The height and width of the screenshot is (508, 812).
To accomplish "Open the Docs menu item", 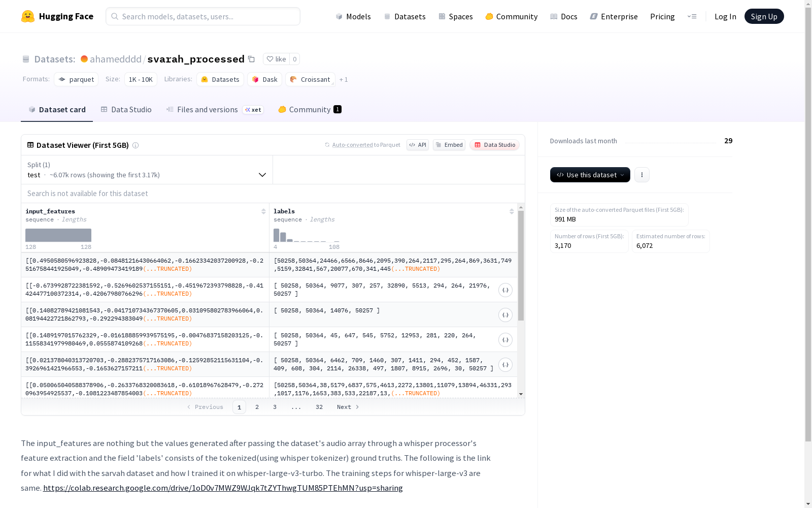I will click(x=564, y=16).
